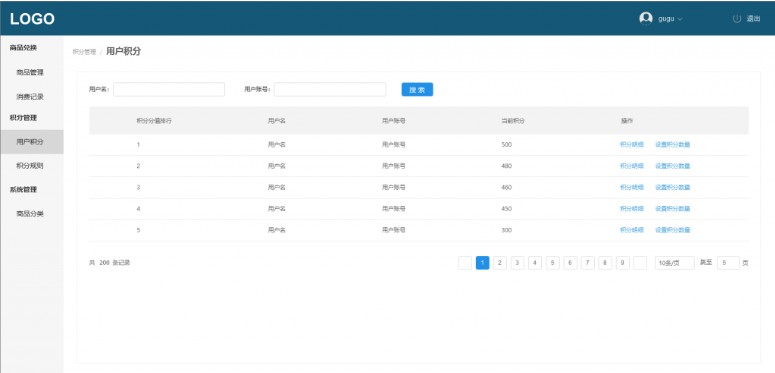Image resolution: width=775 pixels, height=373 pixels.
Task: Click the blue 搜索 button
Action: (417, 89)
